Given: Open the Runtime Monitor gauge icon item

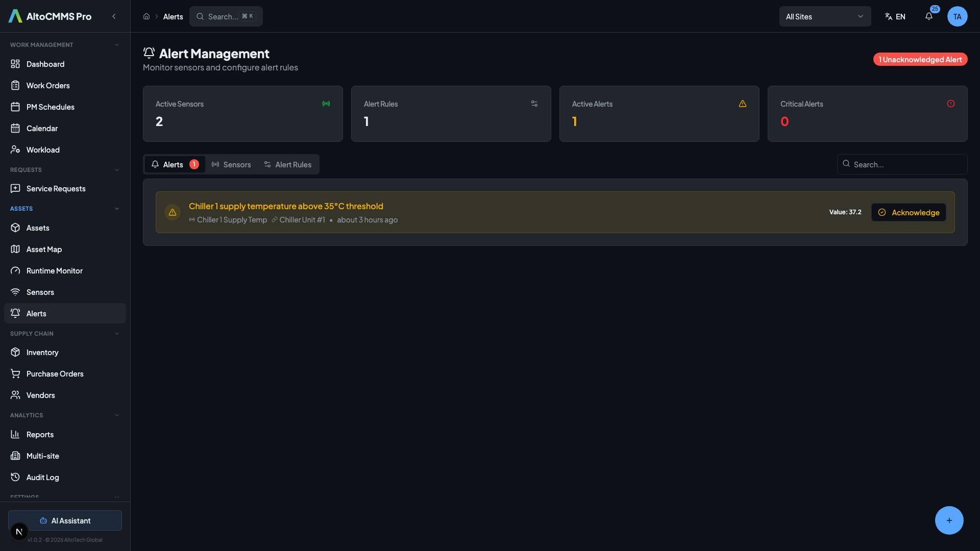Looking at the screenshot, I should click(54, 271).
